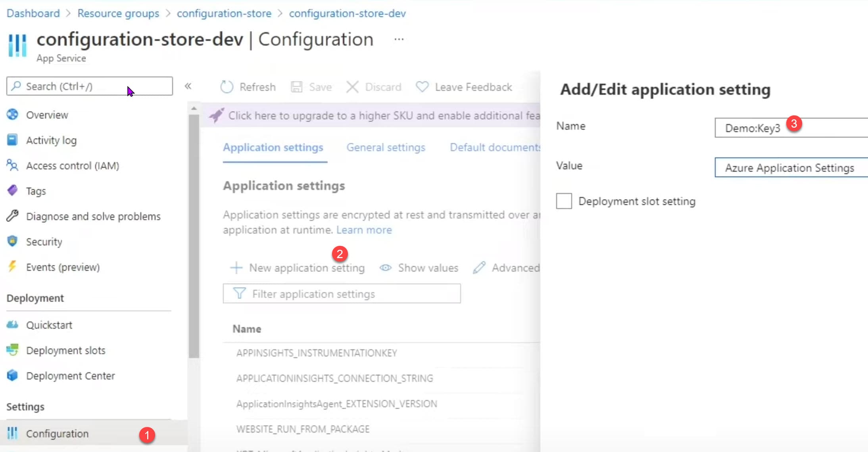Image resolution: width=868 pixels, height=452 pixels.
Task: Click the Quickstart cloud icon
Action: tap(12, 325)
